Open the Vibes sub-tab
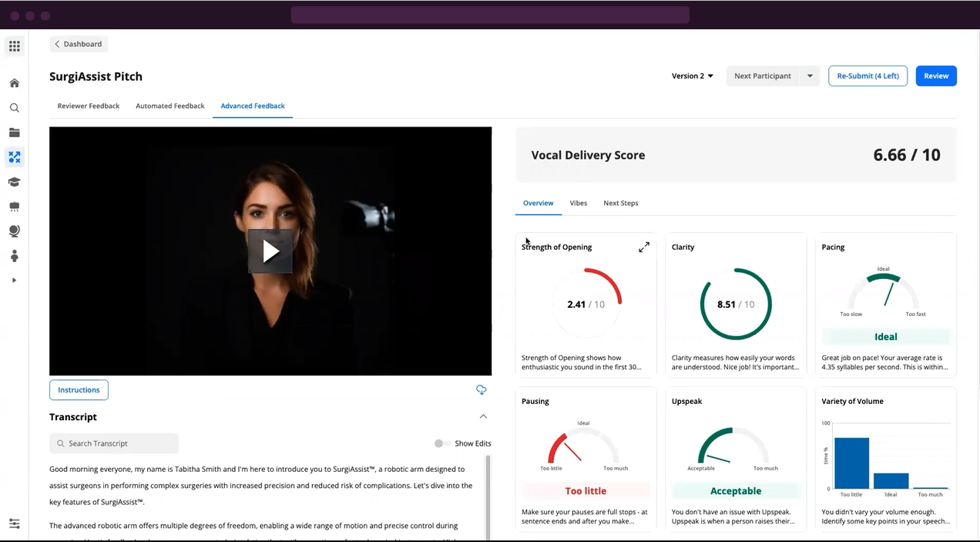The image size is (980, 542). (579, 203)
